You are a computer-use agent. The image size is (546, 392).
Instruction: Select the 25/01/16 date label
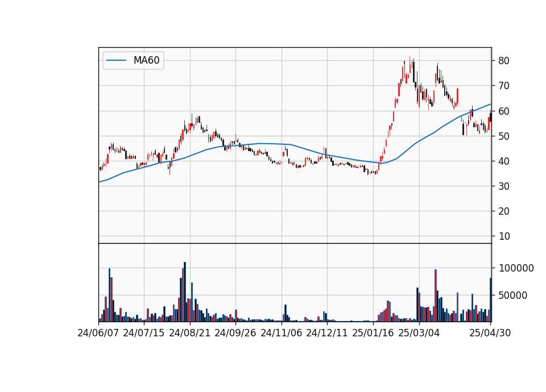click(373, 333)
